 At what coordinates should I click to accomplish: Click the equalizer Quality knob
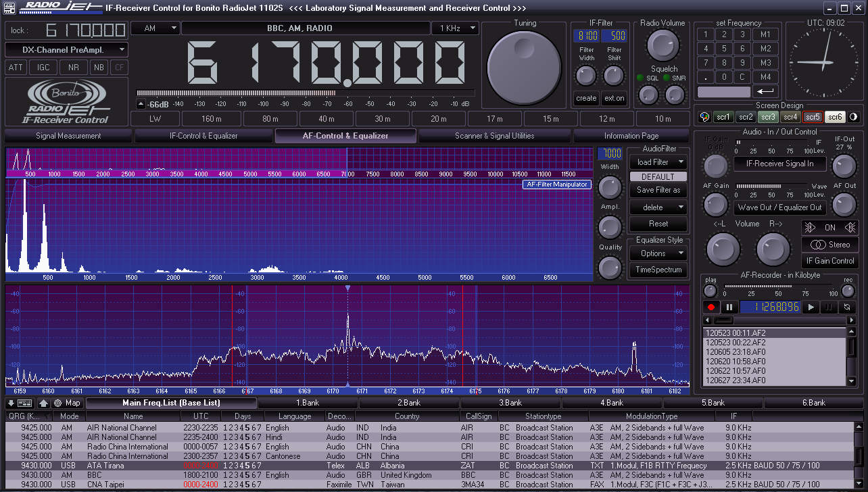[x=610, y=268]
